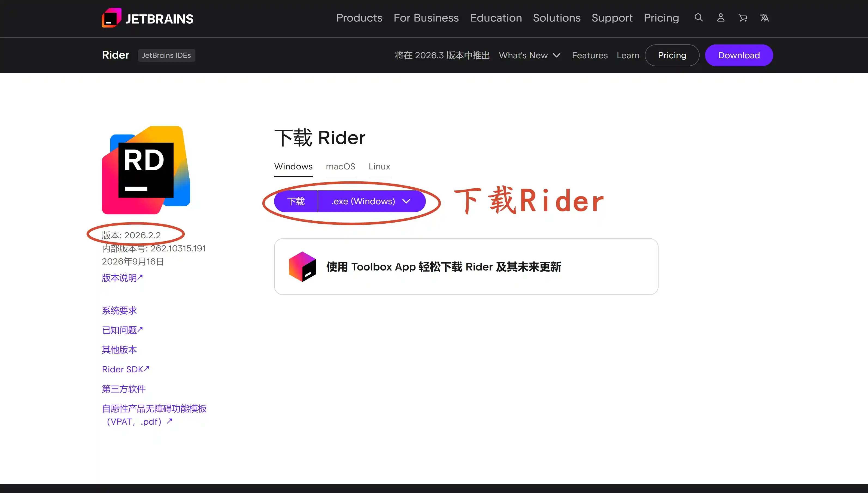Expand the .exe (Windows) installer dropdown
This screenshot has height=493, width=868.
372,202
